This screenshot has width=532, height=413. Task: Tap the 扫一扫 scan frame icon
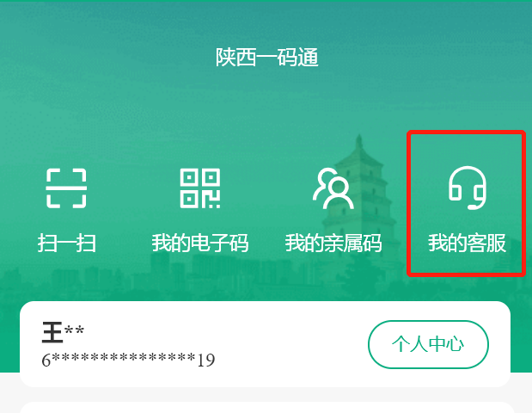66,188
